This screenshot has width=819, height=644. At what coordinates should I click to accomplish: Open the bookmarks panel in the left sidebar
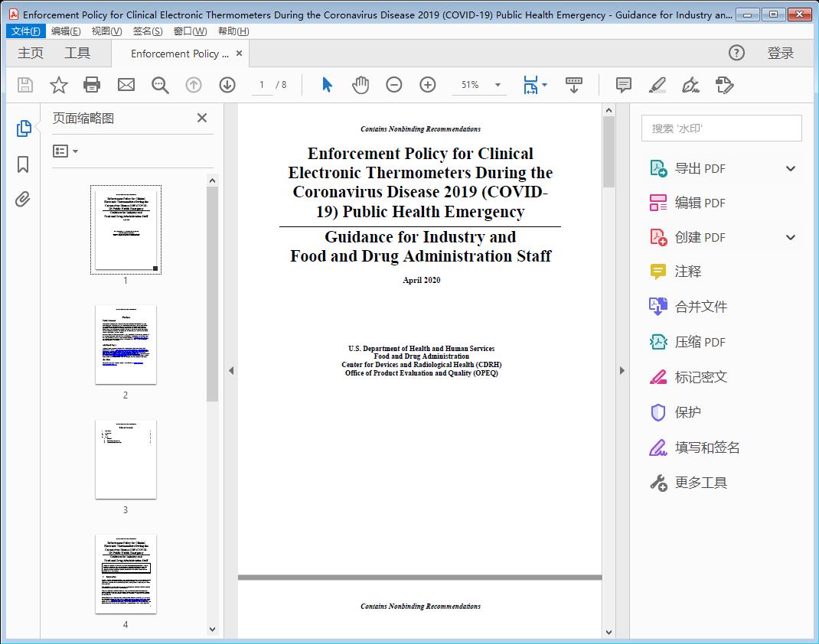click(22, 164)
